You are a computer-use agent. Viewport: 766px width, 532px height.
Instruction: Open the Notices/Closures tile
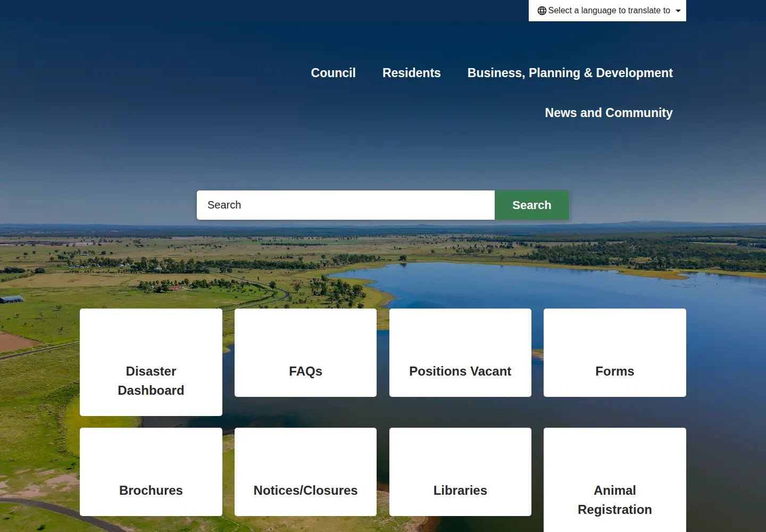pos(305,472)
